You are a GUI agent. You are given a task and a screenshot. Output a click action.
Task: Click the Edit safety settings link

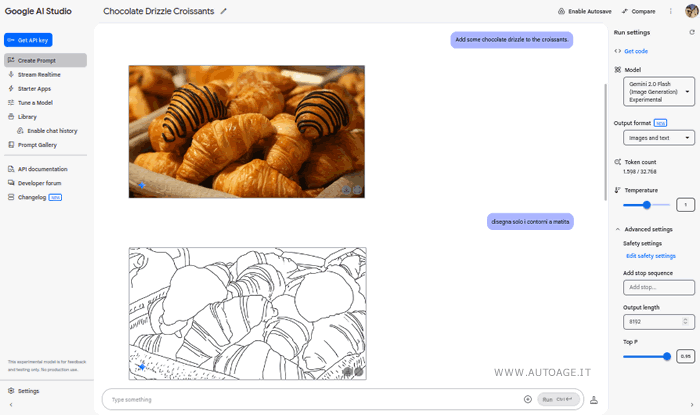pyautogui.click(x=650, y=256)
